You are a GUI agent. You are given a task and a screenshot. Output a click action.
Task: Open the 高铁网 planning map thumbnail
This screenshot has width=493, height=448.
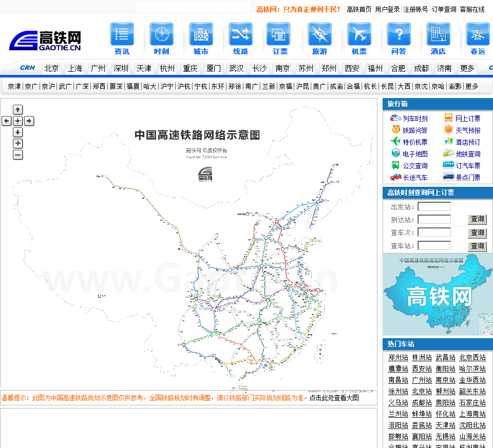point(438,295)
